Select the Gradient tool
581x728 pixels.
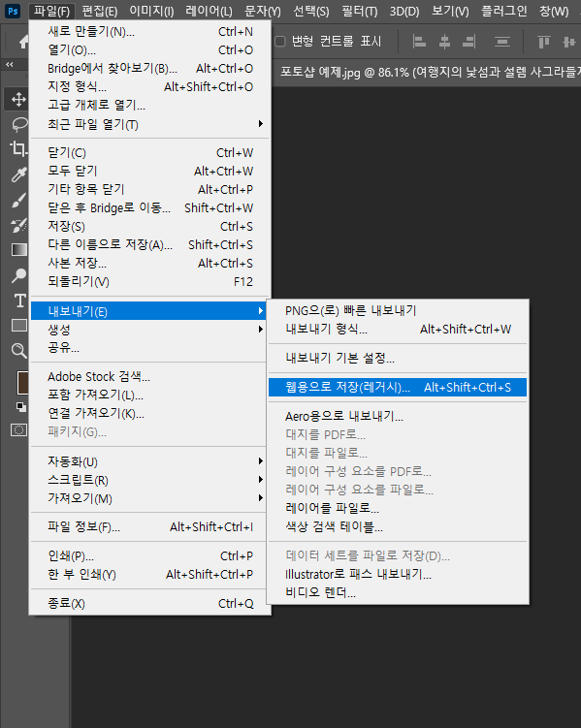pos(18,250)
